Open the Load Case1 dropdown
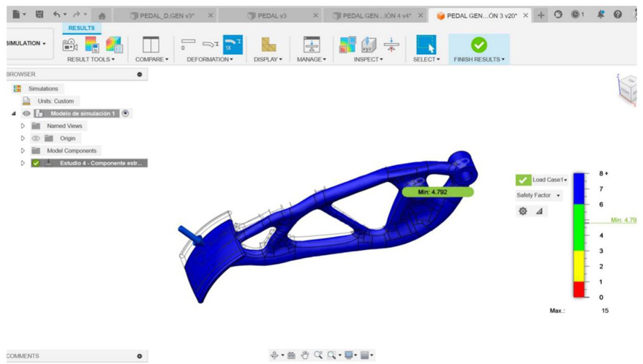643x364 pixels. click(549, 180)
